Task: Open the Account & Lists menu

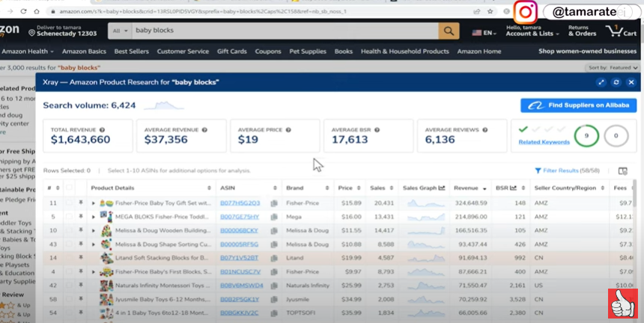Action: (x=532, y=31)
